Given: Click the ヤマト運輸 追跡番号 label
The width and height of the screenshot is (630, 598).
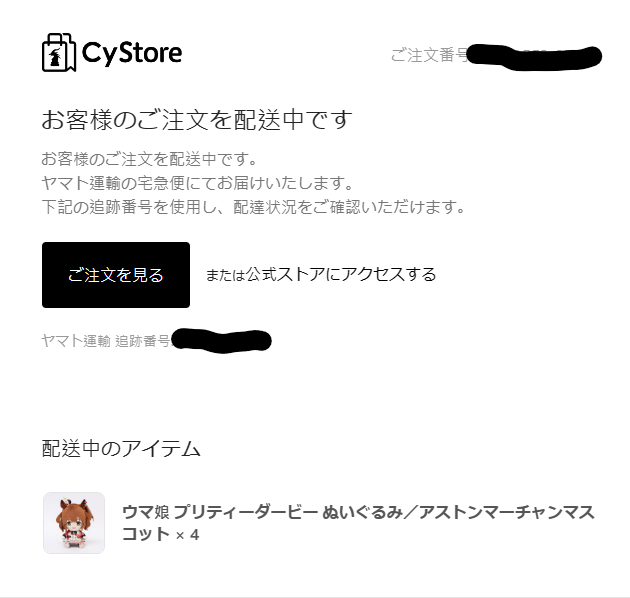Looking at the screenshot, I should click(106, 341).
